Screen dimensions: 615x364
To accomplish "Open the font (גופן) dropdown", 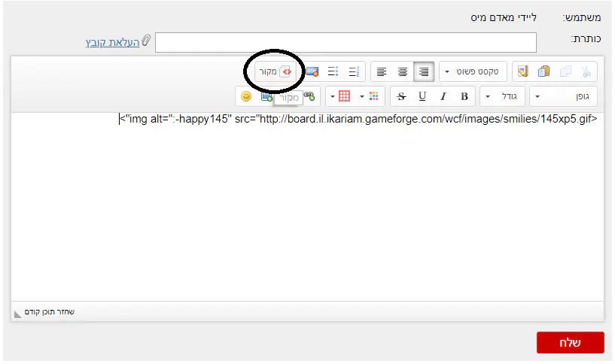I will (x=563, y=96).
